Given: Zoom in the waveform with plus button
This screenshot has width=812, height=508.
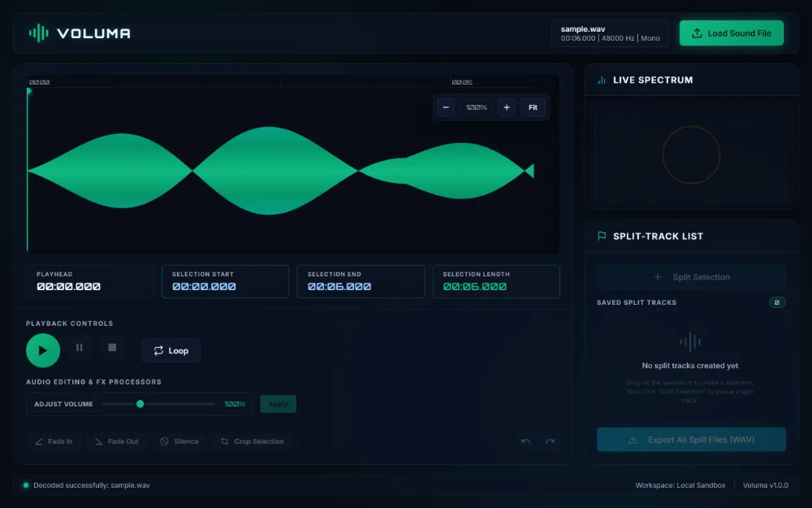Looking at the screenshot, I should coord(507,107).
